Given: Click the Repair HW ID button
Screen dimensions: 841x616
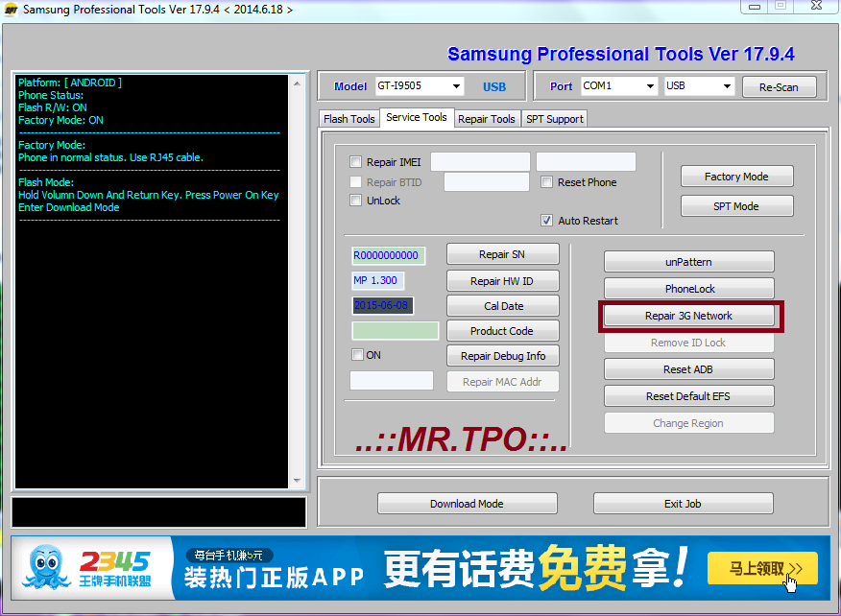Looking at the screenshot, I should pyautogui.click(x=502, y=280).
